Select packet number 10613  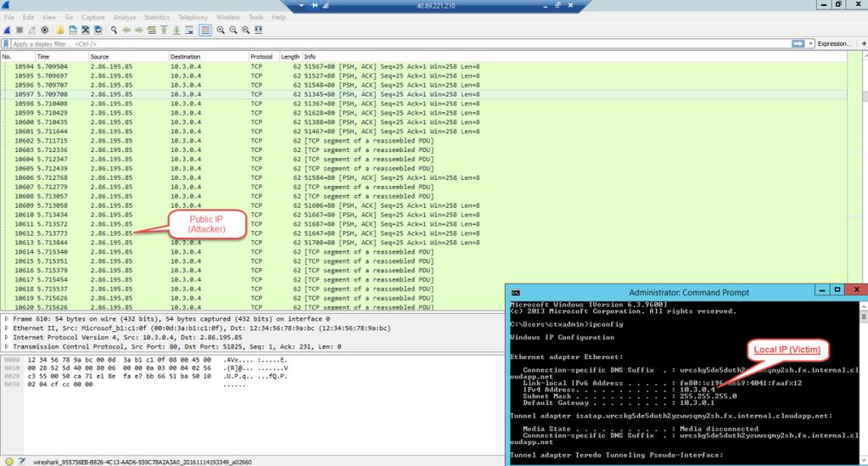click(423, 243)
